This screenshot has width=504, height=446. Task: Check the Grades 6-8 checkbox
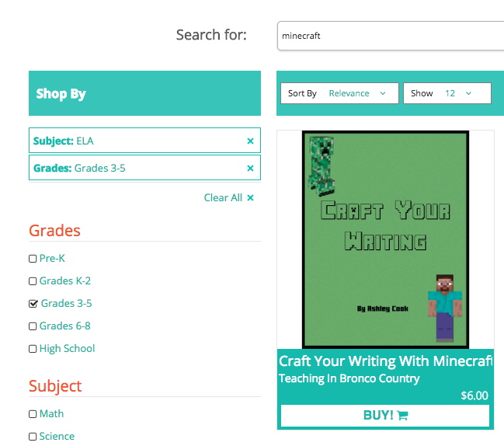pos(33,326)
